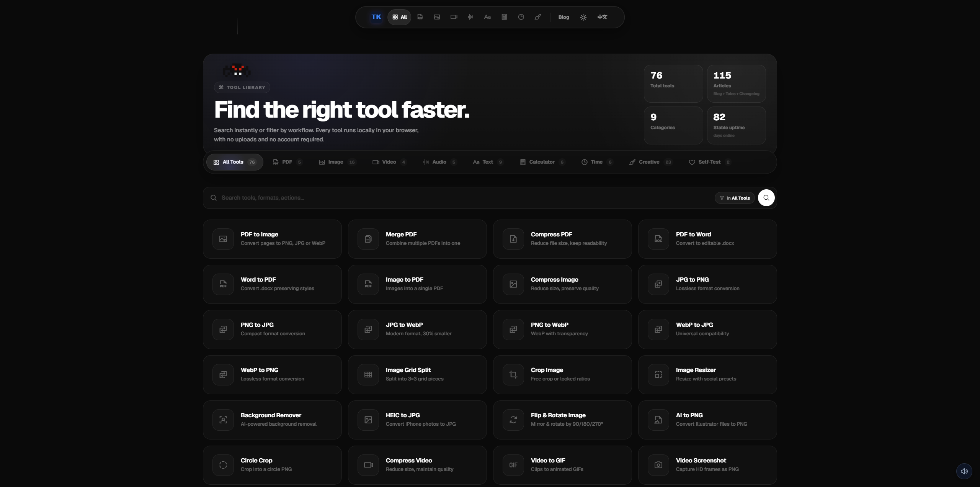Viewport: 980px width, 487px height.
Task: Click the Flip & Rotate Image icon
Action: (513, 420)
